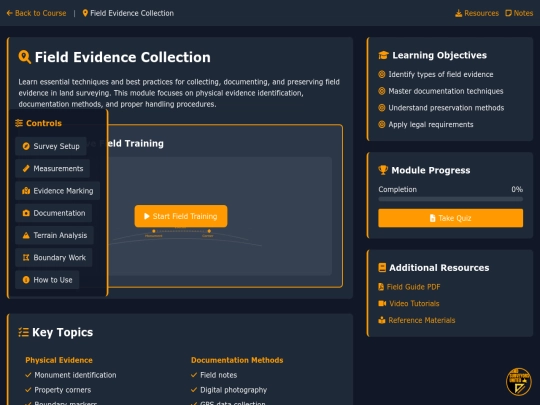The height and width of the screenshot is (405, 540).
Task: Click Physical Evidence heading
Action: click(59, 360)
